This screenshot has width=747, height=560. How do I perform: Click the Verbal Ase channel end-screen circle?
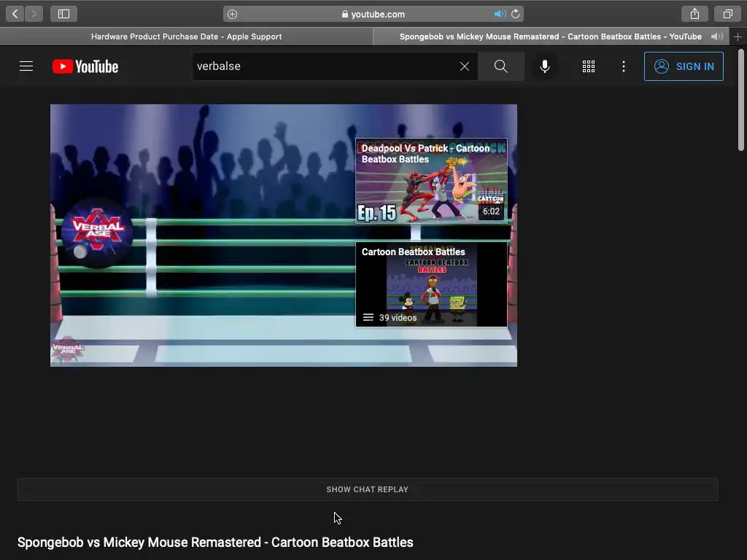[x=97, y=233]
